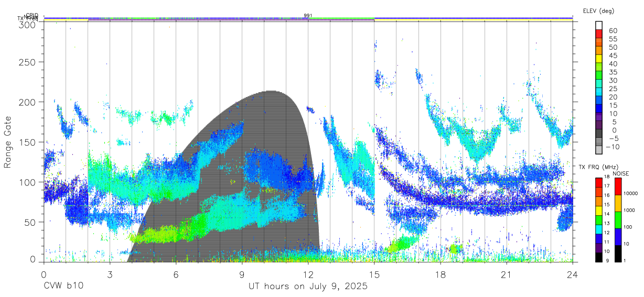Click the '1000' label on the NOISE scale

coord(630,210)
